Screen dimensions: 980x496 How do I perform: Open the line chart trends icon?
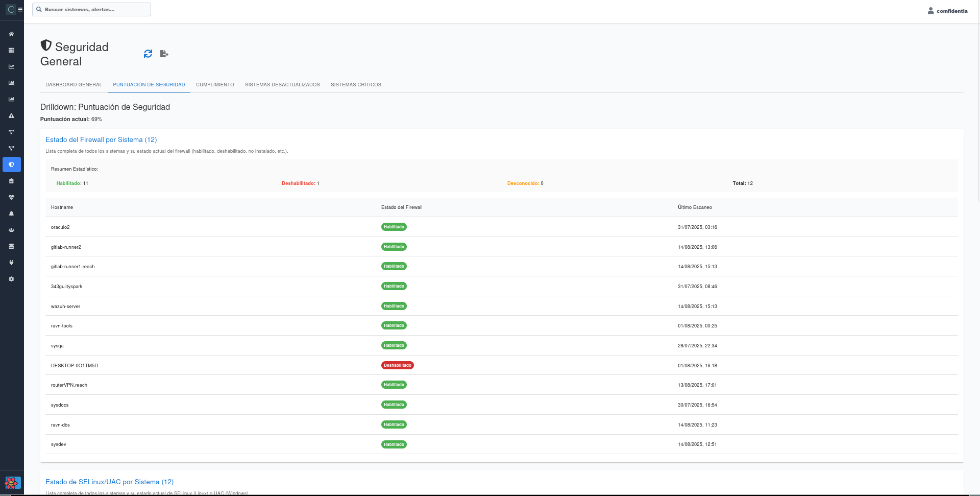[11, 67]
